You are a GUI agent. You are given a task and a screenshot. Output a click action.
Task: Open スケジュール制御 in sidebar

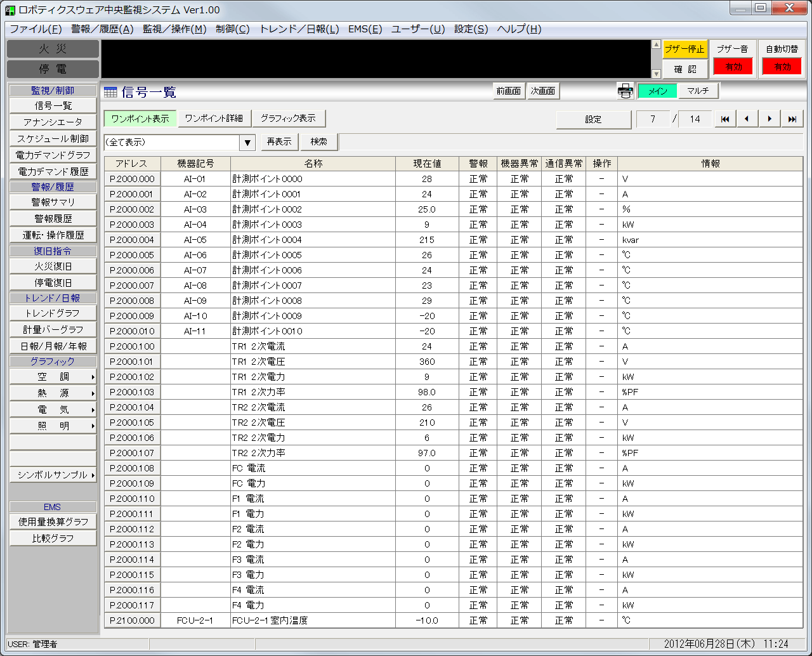(53, 139)
